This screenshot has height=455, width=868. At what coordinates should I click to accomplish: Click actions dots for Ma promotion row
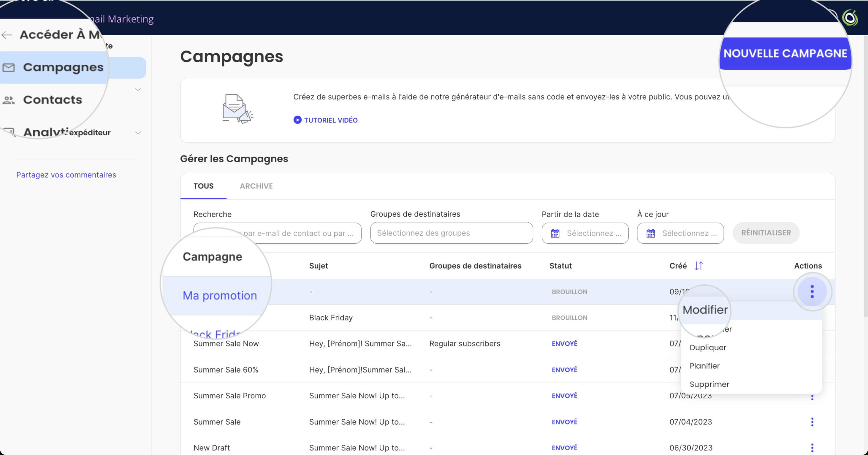(812, 292)
